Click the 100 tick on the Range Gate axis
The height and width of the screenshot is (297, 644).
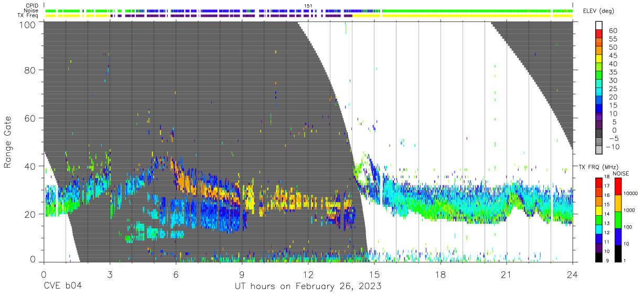coord(27,24)
